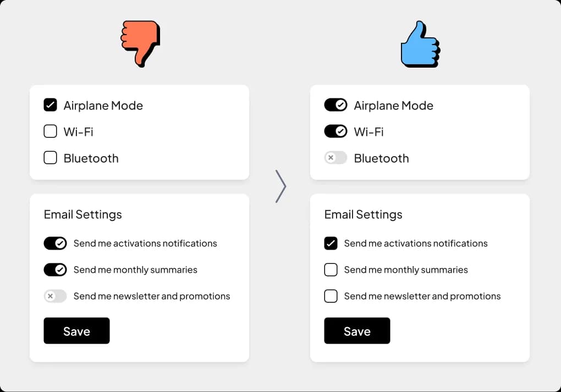Click the orange thumbs-down icon
Image resolution: width=561 pixels, height=392 pixels.
[x=140, y=43]
